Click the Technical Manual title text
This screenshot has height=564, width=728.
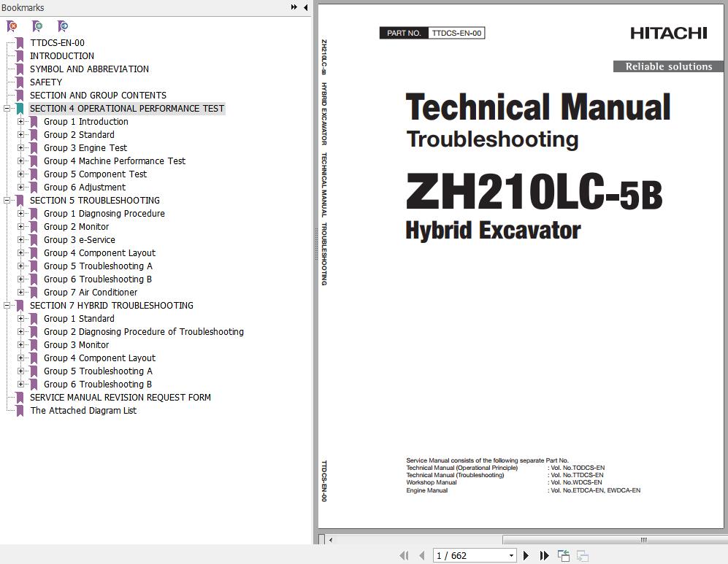tap(538, 107)
